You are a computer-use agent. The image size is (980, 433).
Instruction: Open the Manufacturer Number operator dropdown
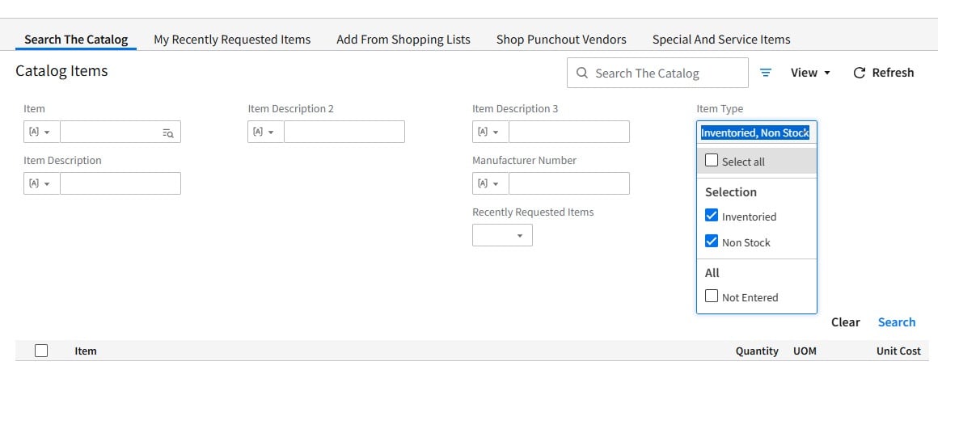[489, 184]
